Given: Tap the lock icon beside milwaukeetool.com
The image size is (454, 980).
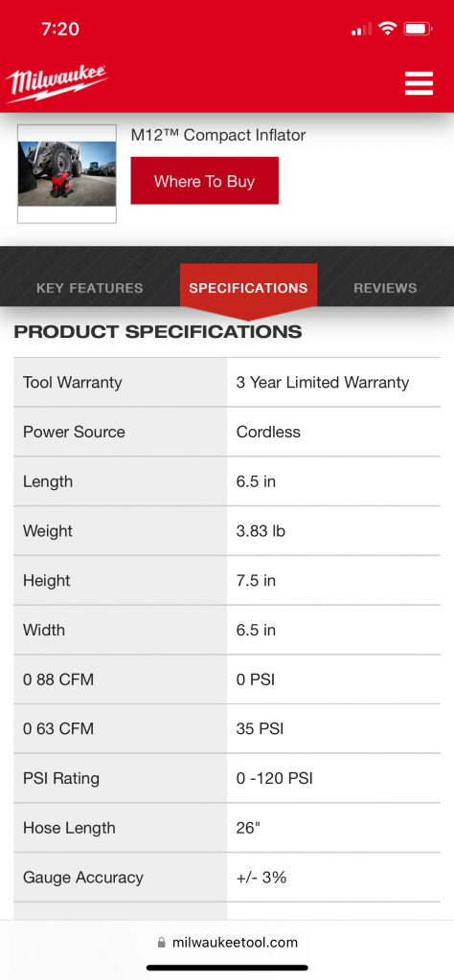Looking at the screenshot, I should coord(162,942).
